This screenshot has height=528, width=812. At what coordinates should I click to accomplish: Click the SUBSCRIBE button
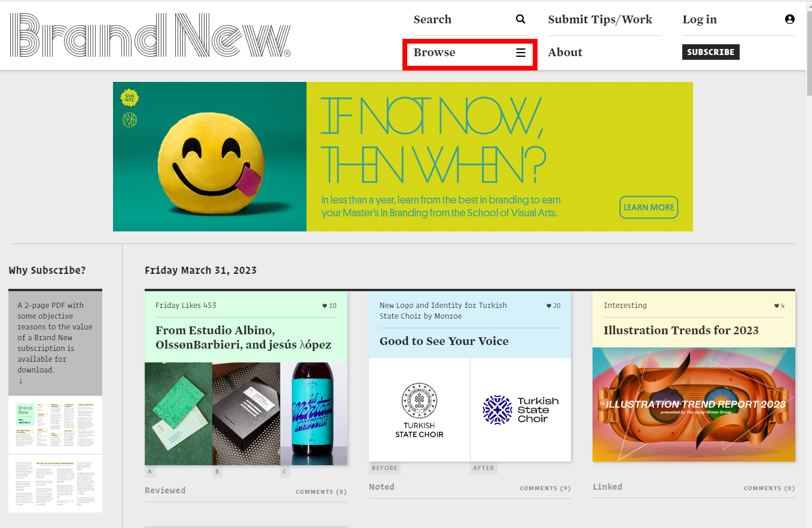click(711, 52)
